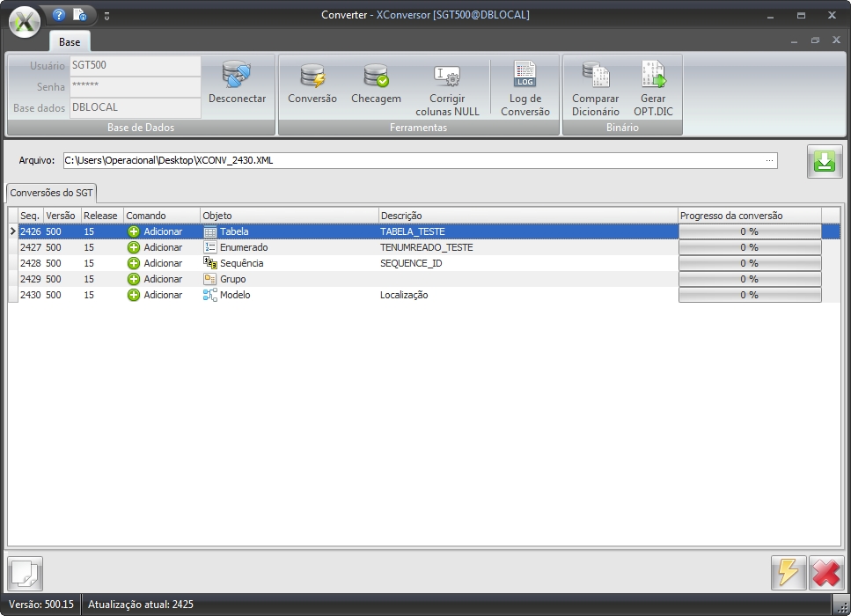Click the blank document icon at bottom left

[x=25, y=574]
